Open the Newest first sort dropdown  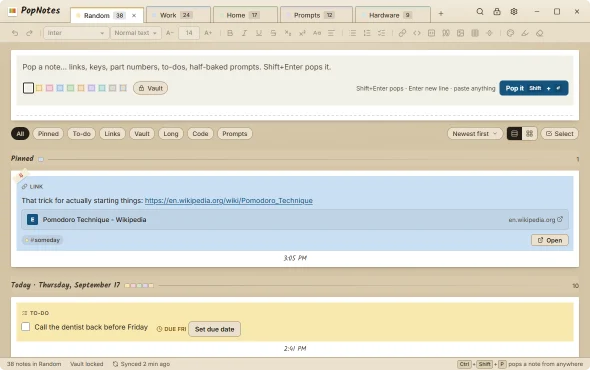[x=474, y=134]
